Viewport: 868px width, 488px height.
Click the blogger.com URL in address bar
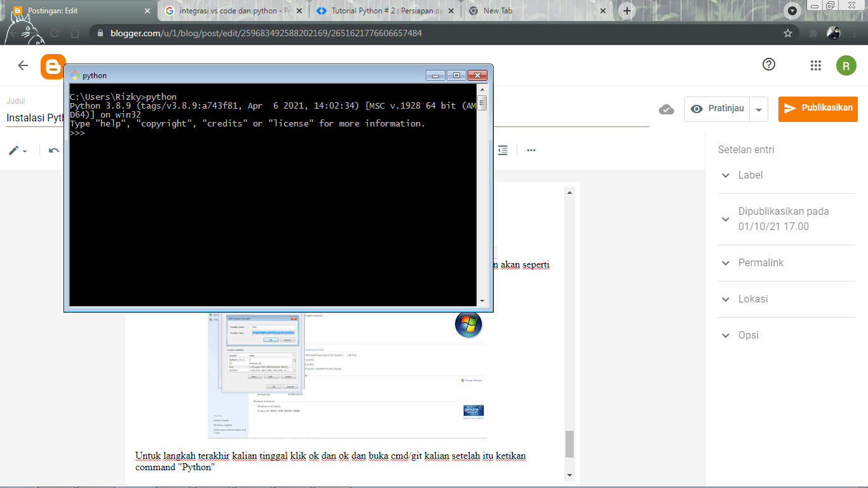(x=268, y=33)
